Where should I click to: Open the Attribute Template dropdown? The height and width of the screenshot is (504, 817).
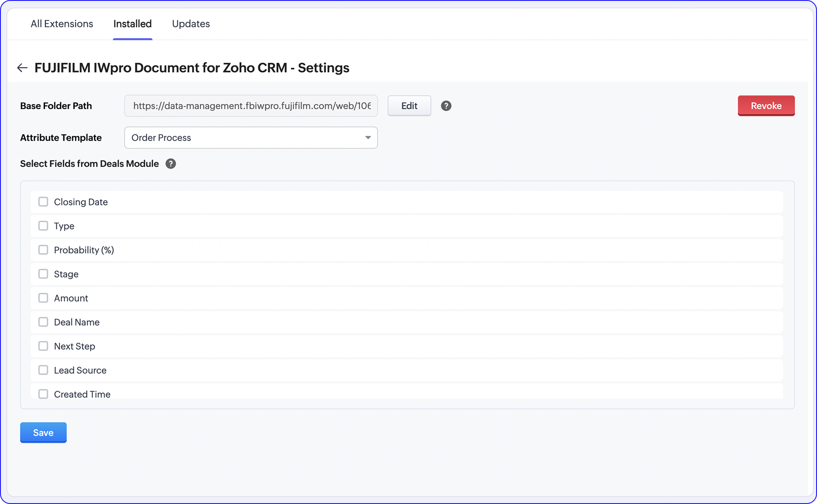pyautogui.click(x=251, y=138)
